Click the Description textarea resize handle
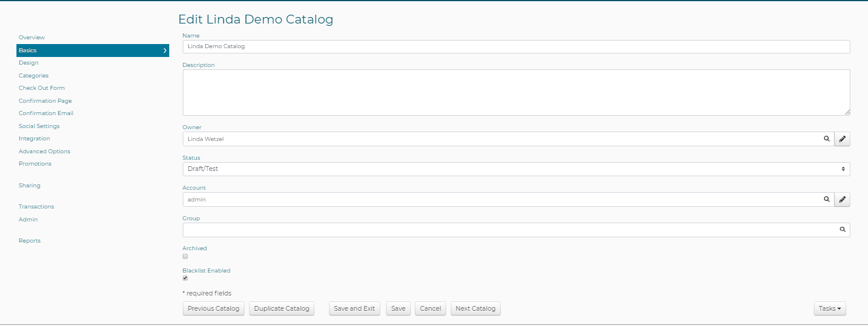The height and width of the screenshot is (326, 868). (x=847, y=112)
